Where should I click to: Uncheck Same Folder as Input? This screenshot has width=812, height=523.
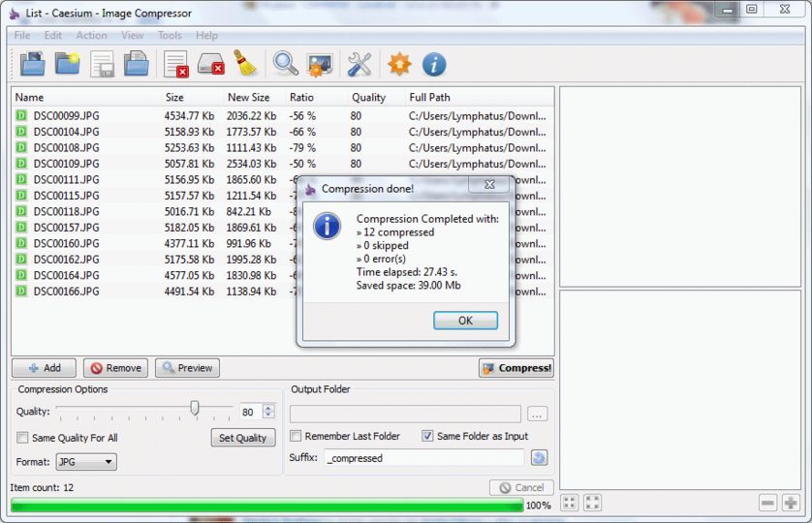pyautogui.click(x=426, y=436)
